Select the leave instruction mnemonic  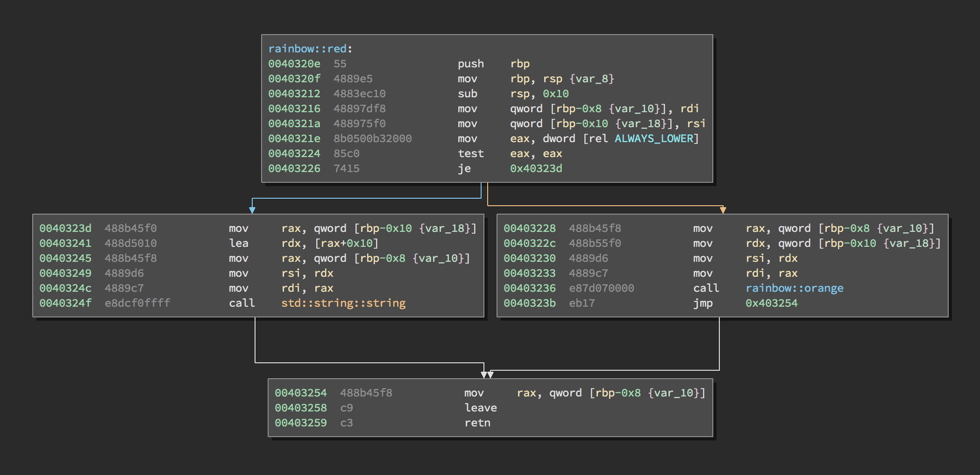pos(480,408)
